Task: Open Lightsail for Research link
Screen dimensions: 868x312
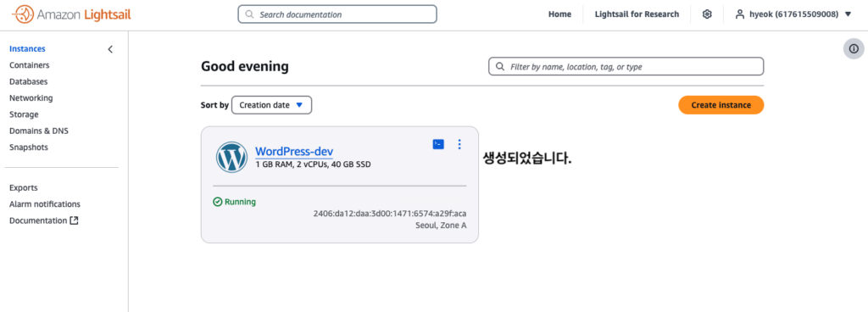Action: (637, 14)
